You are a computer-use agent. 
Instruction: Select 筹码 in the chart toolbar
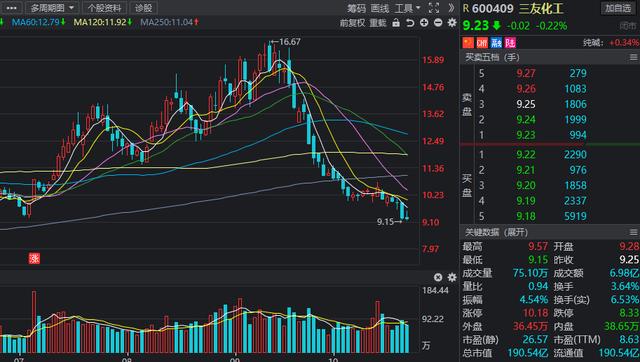point(356,8)
